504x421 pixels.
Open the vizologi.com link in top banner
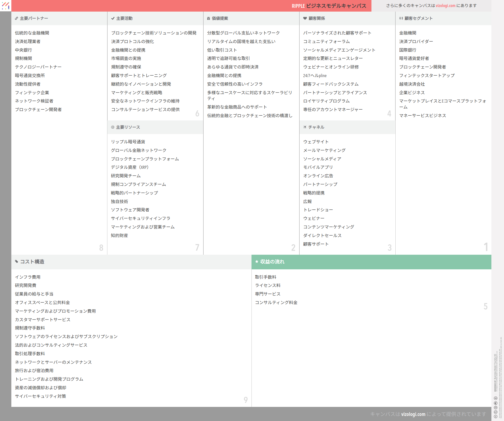tap(446, 6)
